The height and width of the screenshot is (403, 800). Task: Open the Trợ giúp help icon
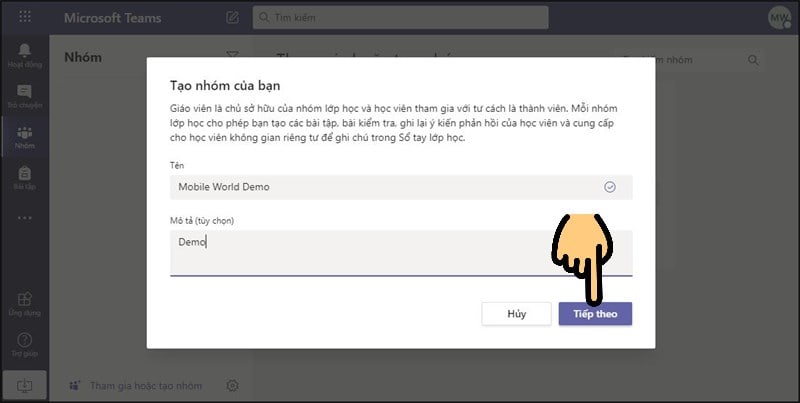point(24,345)
